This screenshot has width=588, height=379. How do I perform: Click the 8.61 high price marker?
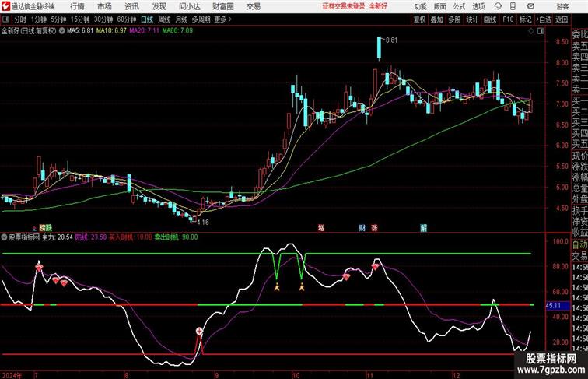(391, 40)
